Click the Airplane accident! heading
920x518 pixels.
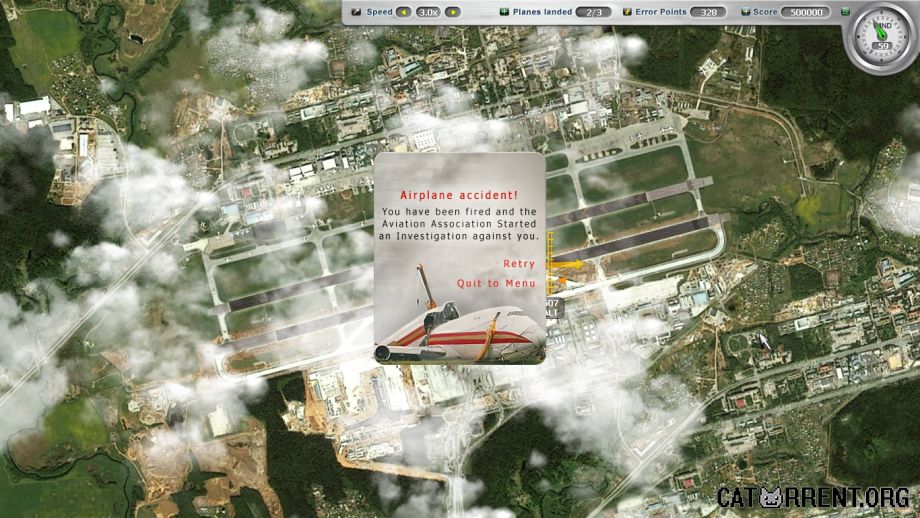[459, 195]
